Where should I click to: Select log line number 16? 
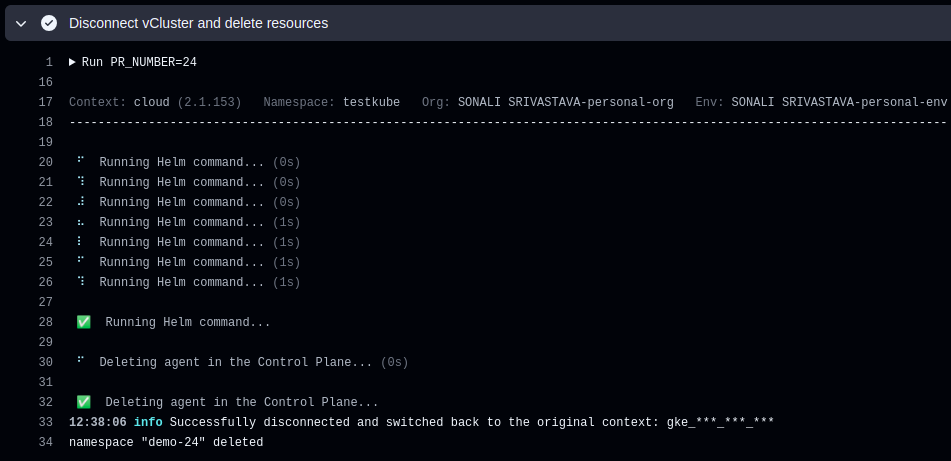click(x=45, y=82)
